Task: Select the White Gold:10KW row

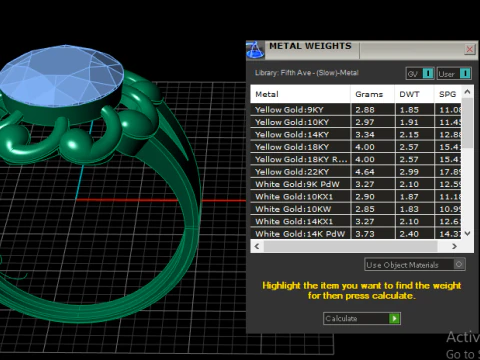Action: [356, 209]
